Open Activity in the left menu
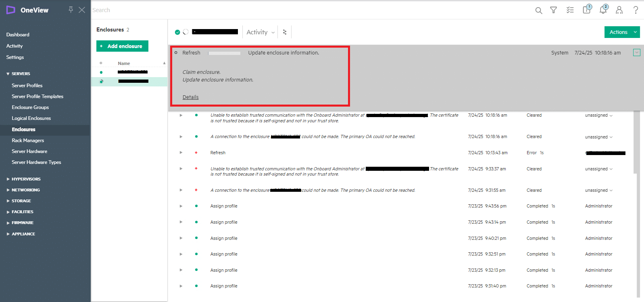Viewport: 644px width, 302px height. (x=15, y=46)
